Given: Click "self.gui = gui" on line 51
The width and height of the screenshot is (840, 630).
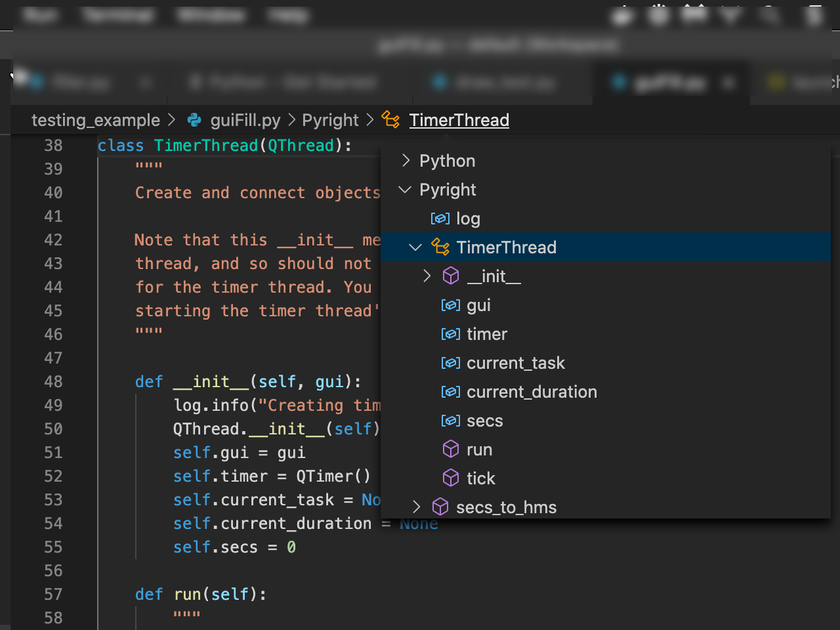Looking at the screenshot, I should (x=240, y=452).
